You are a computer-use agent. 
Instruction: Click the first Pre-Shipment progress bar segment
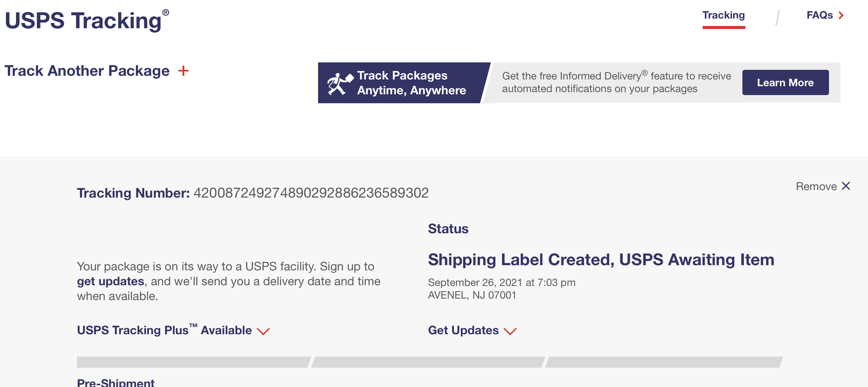point(193,362)
